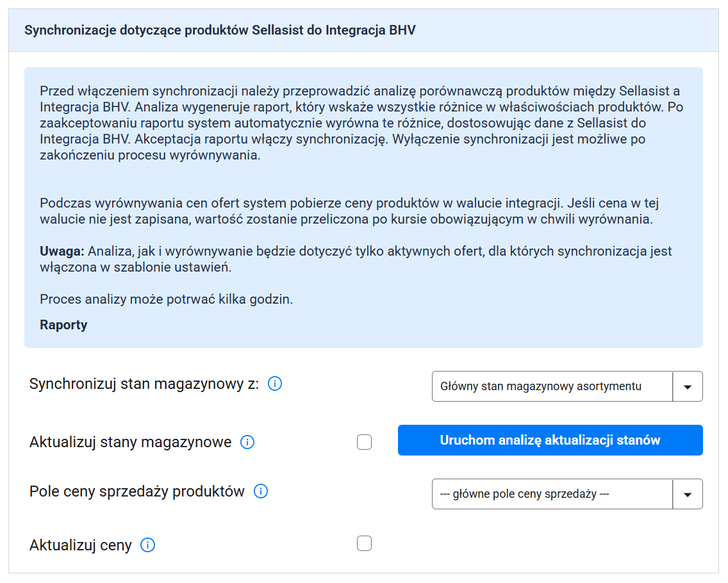Open the Główny stan magazynowy asortymentu dropdown
The width and height of the screenshot is (728, 583).
tap(552, 386)
